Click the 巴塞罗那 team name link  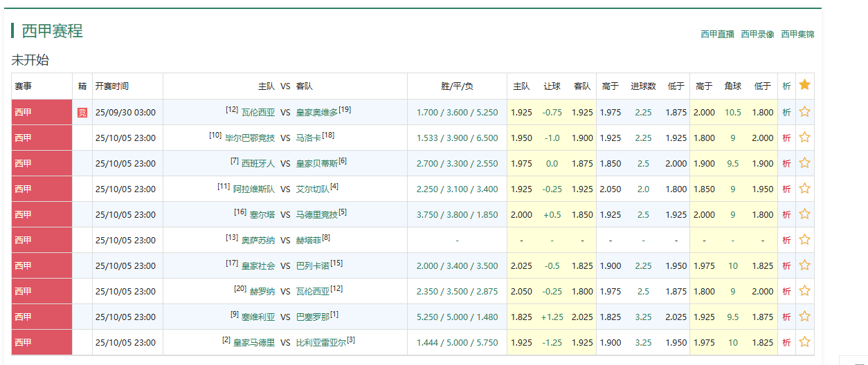coord(312,317)
